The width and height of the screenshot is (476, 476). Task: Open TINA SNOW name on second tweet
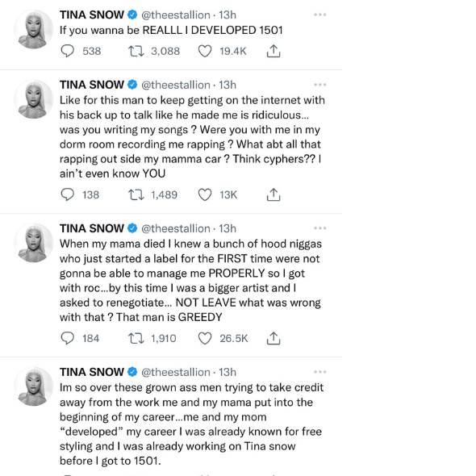[92, 85]
